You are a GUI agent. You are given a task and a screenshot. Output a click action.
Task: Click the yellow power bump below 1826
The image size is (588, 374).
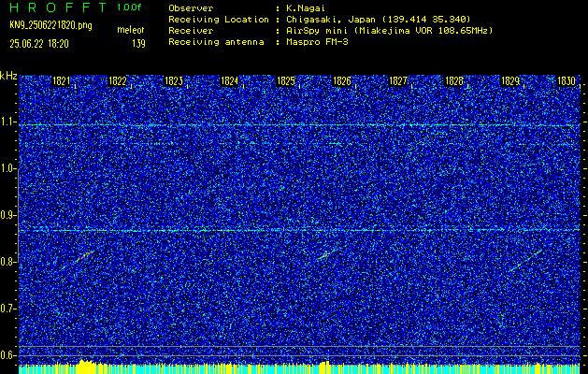tap(324, 367)
